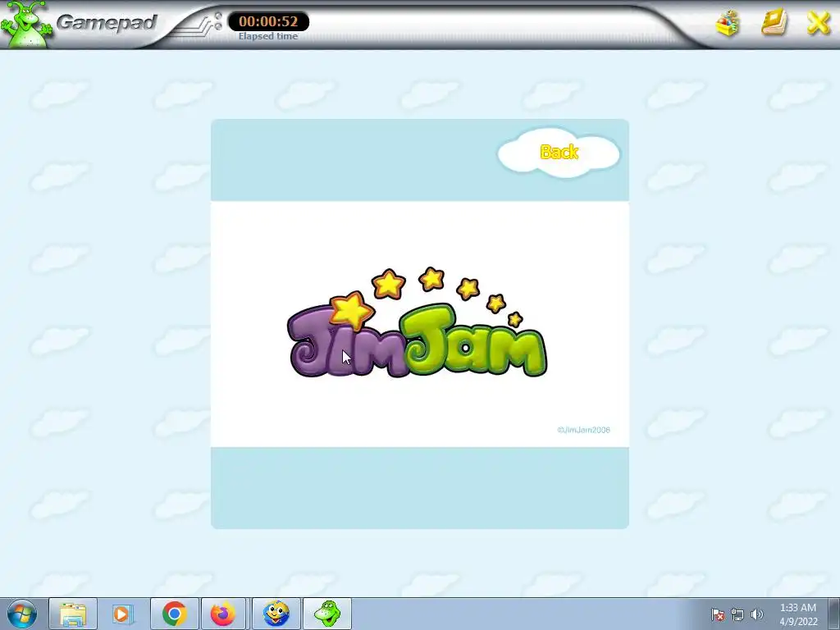Open the toy box icon in header
840x630 pixels.
click(728, 24)
